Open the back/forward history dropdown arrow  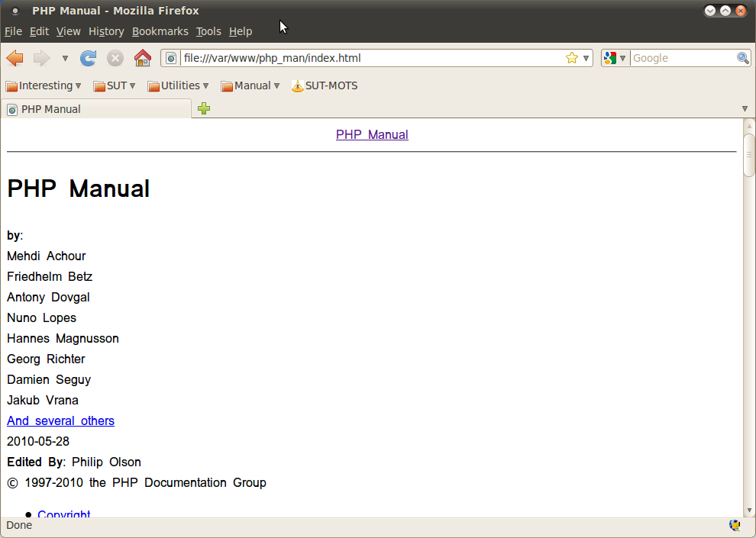[65, 58]
